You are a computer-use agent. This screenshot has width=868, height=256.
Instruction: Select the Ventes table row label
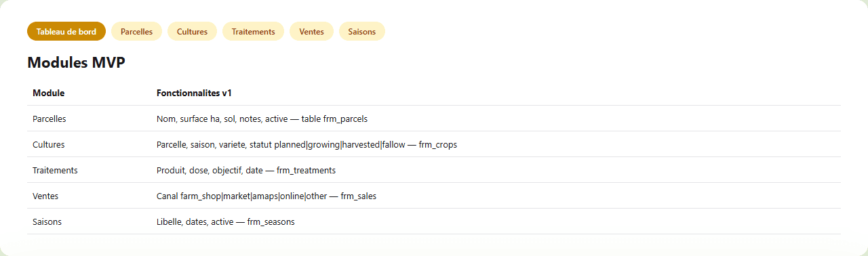pos(45,196)
